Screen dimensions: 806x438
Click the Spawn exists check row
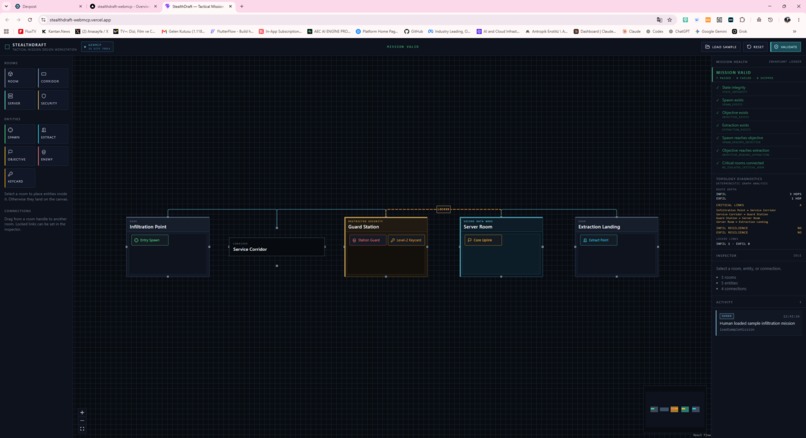757,101
